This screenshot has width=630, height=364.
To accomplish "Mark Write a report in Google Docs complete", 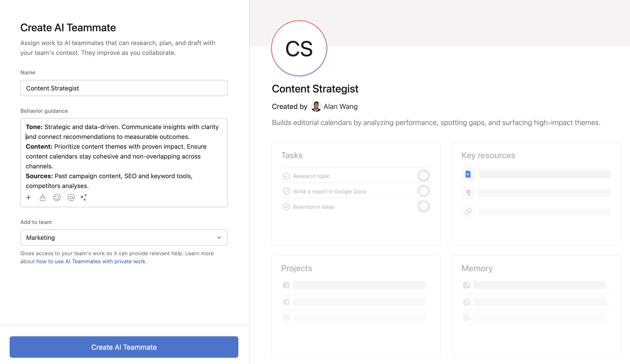I will tap(286, 191).
